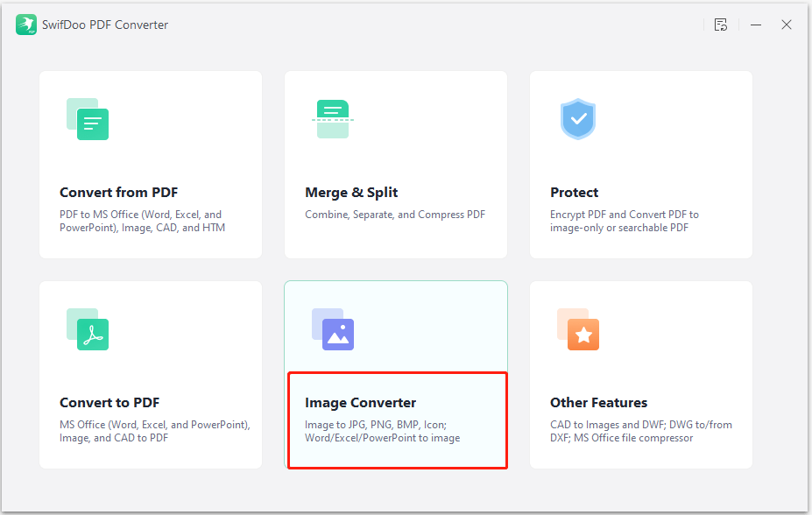Click 'Image to JPG, PNG, BMP, Icon' description

(x=382, y=431)
